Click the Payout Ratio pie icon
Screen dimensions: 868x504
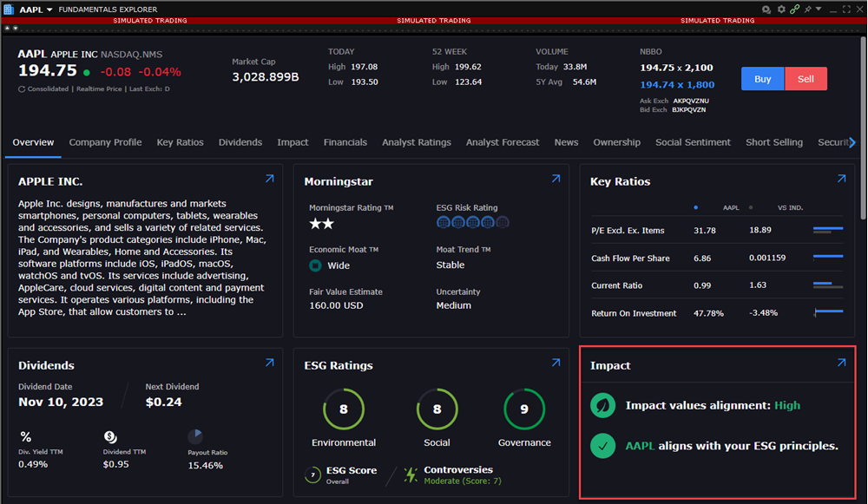click(x=195, y=436)
